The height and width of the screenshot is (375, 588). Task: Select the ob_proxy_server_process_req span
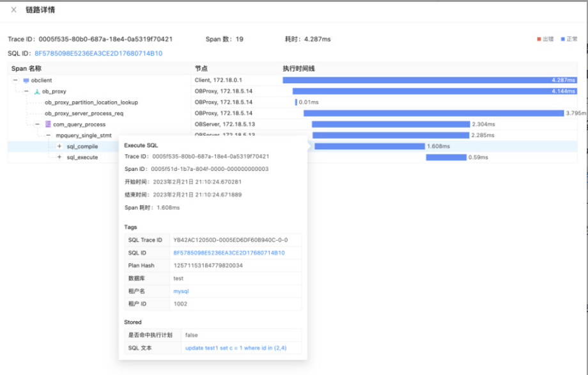click(84, 113)
